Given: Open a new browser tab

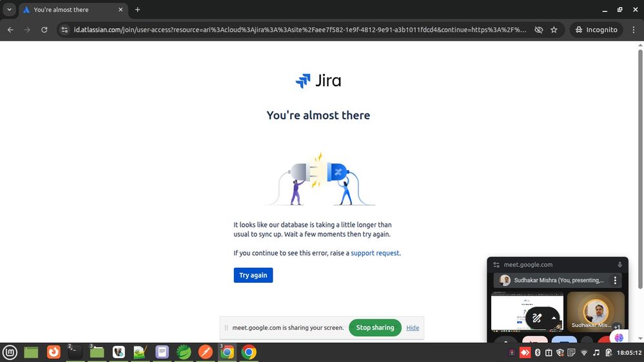Looking at the screenshot, I should [137, 10].
